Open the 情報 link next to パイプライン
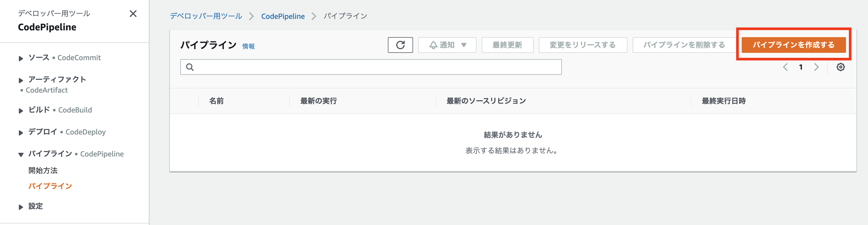 pyautogui.click(x=248, y=46)
